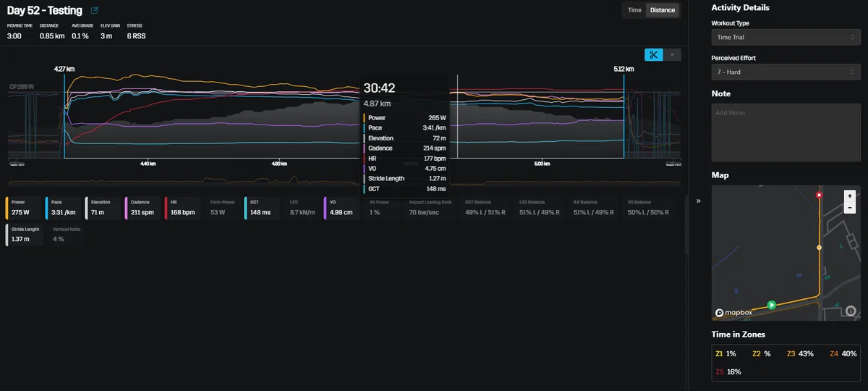
Task: Enable the ILR Balance metric tile
Action: pos(595,208)
